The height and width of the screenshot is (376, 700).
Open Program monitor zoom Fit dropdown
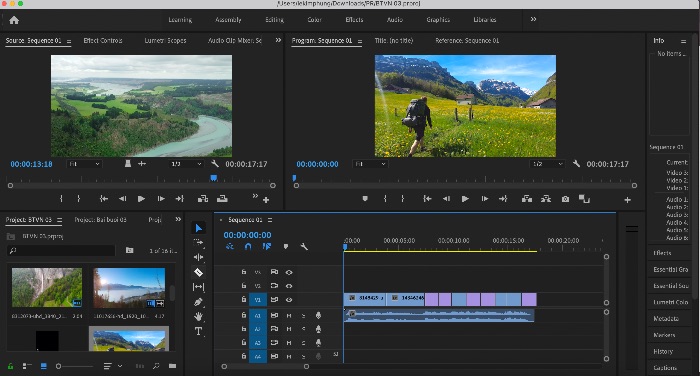pos(370,164)
